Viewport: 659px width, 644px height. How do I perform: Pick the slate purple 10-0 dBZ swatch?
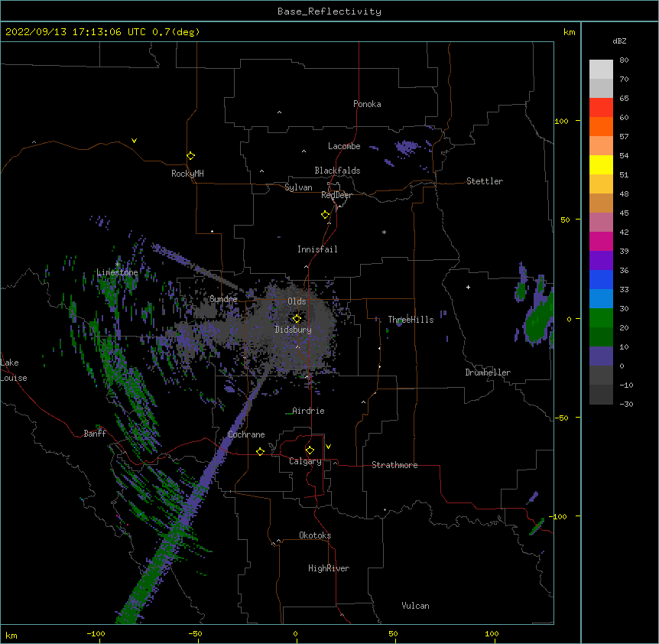[x=601, y=356]
